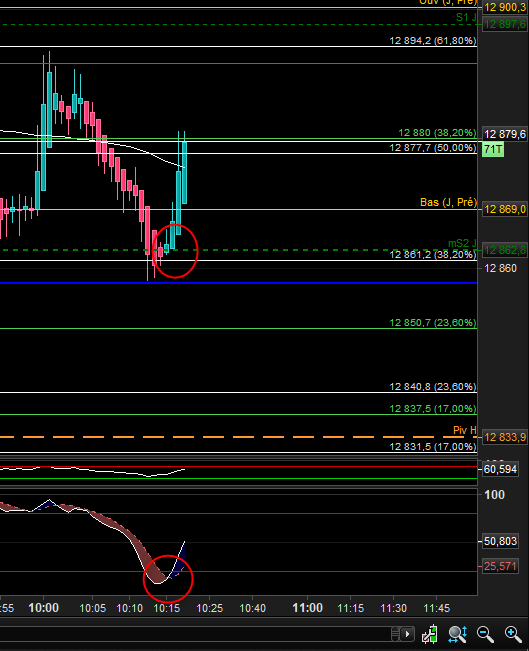Image resolution: width=529 pixels, height=651 pixels.
Task: Click the 10:00 time axis label
Action: 44,608
